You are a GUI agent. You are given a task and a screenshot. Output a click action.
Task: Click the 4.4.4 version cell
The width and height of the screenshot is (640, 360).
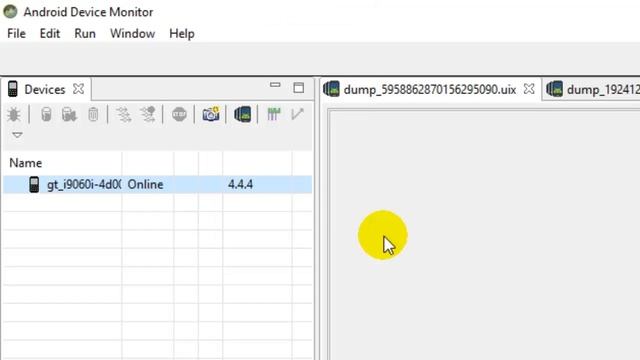240,184
